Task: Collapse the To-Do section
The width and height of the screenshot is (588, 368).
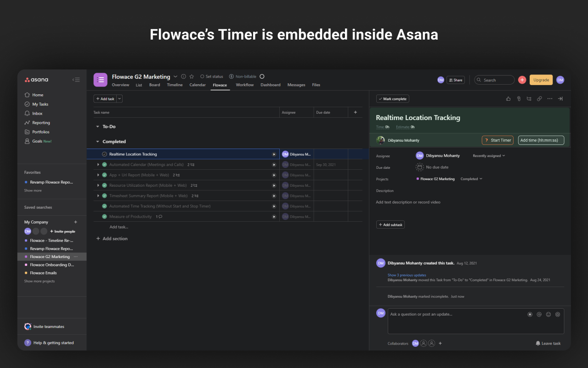Action: [x=97, y=126]
